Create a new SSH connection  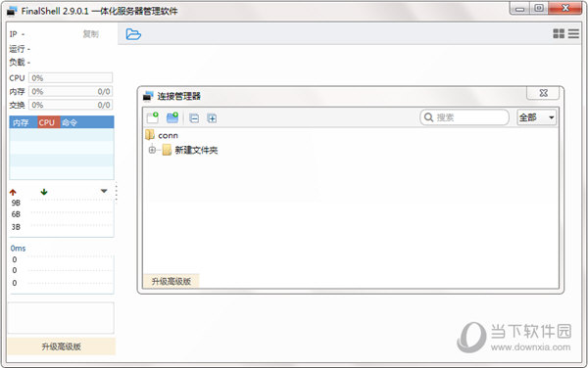[x=153, y=117]
